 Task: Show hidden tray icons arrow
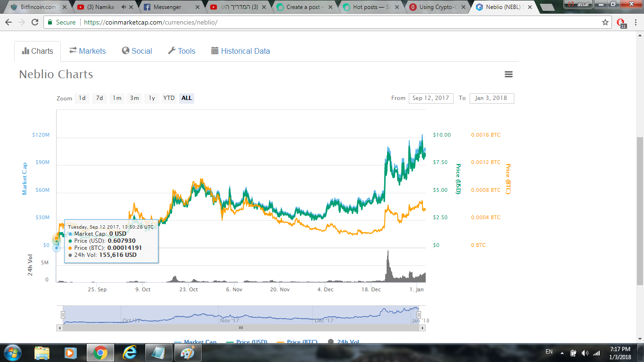[562, 353]
